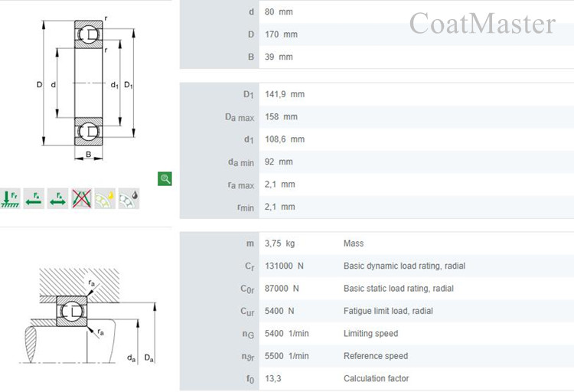Click 'Basic dynamic load rating, radial' text

[x=404, y=266]
